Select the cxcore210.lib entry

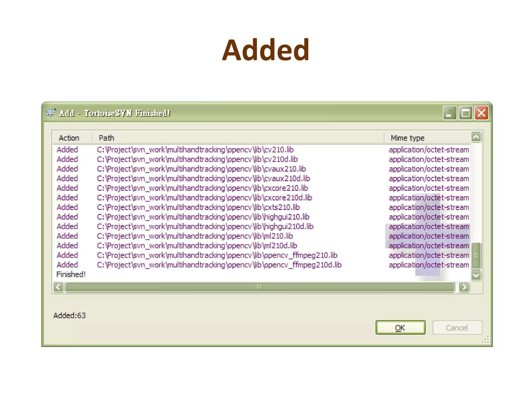(x=202, y=188)
